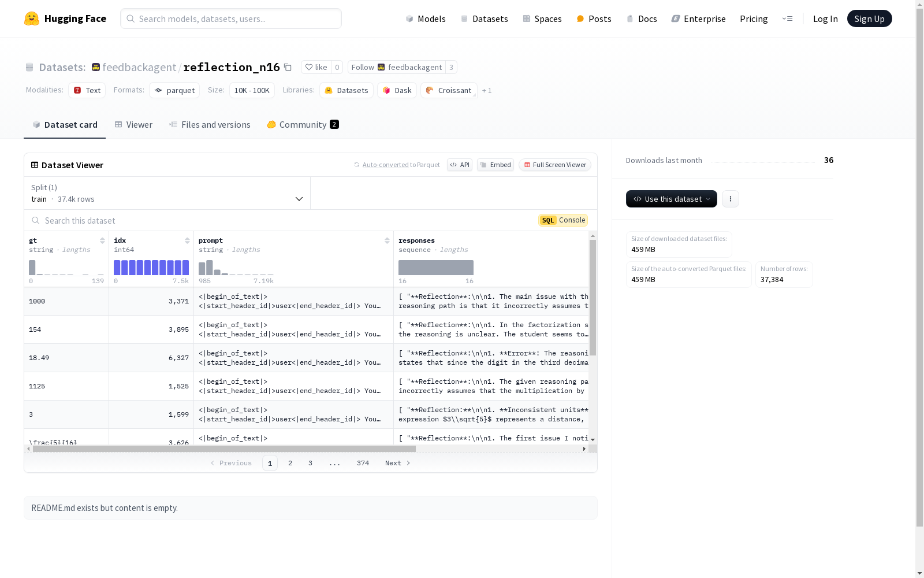Click the table vertical scrollbar

(x=593, y=297)
